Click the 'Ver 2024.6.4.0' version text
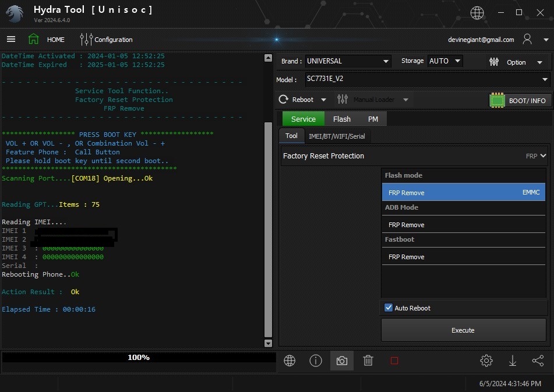 [x=52, y=20]
